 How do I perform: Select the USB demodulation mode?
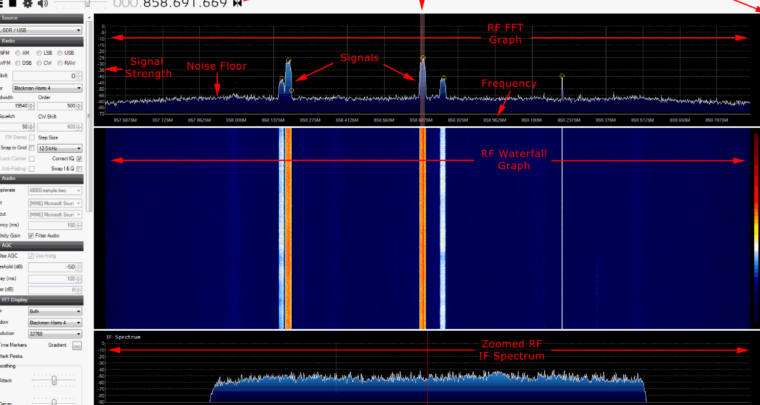click(x=69, y=53)
